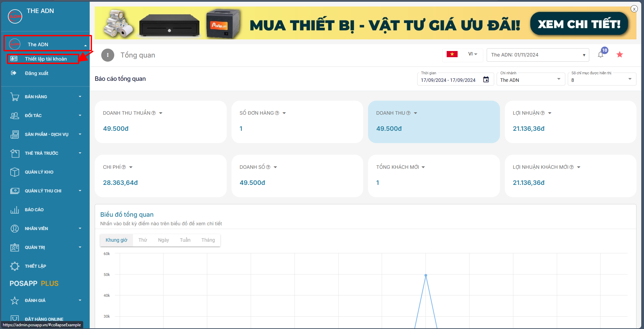Click the Quản lý thu chi money icon
The image size is (644, 329).
point(15,191)
